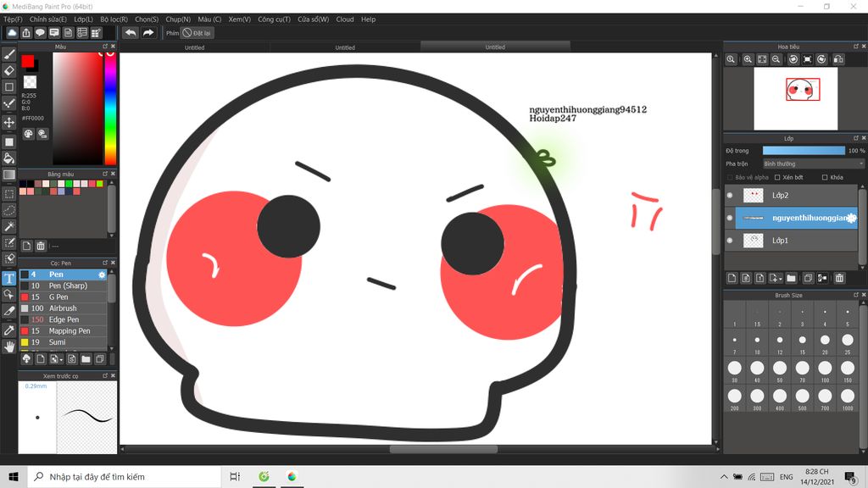Add a layer folder in layer panel
The width and height of the screenshot is (868, 488).
[x=791, y=278]
